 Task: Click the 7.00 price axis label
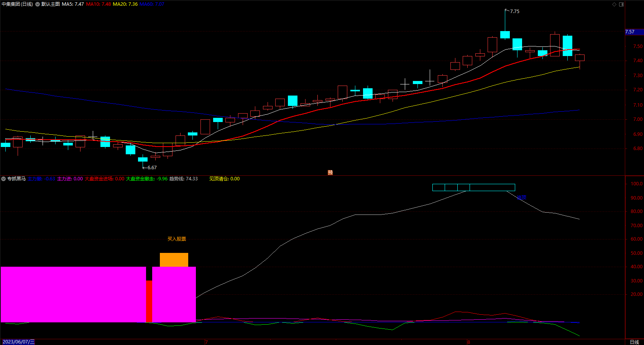pos(638,119)
